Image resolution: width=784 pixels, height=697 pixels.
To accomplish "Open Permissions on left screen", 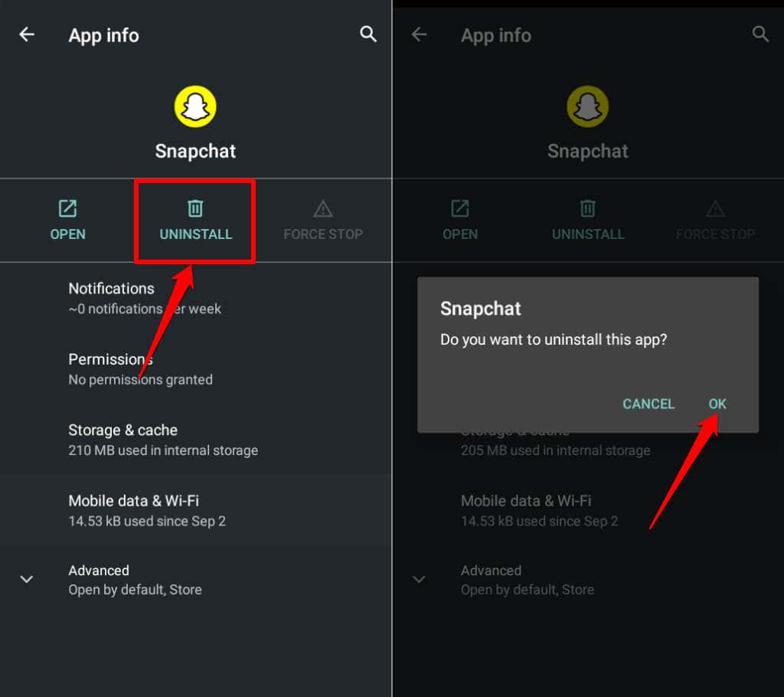I will pos(140,368).
